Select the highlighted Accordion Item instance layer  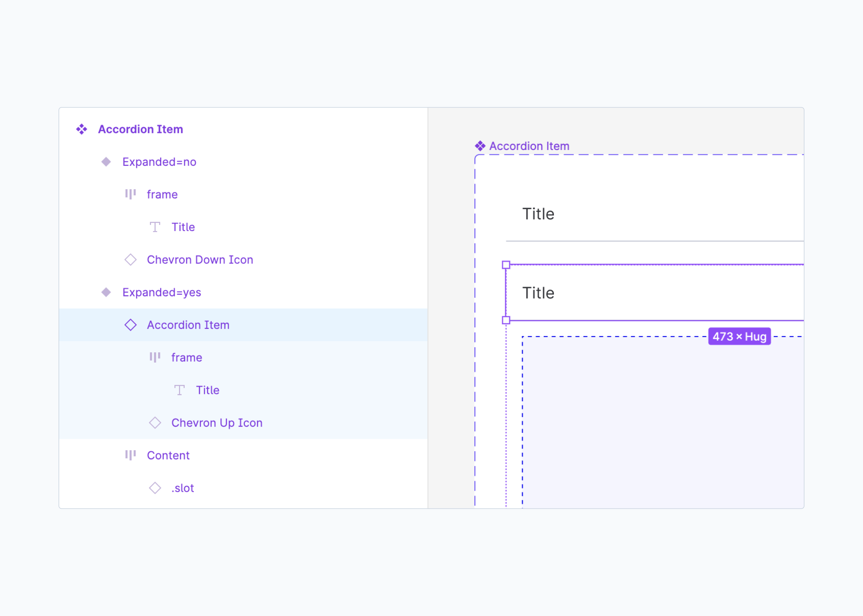188,325
